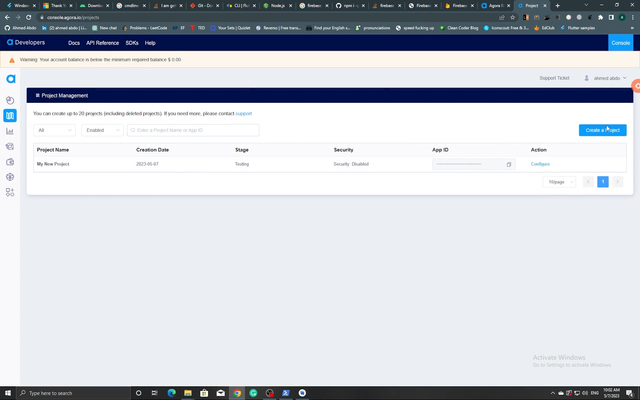Go to pagination page 1
Image resolution: width=640 pixels, height=400 pixels.
pos(603,182)
